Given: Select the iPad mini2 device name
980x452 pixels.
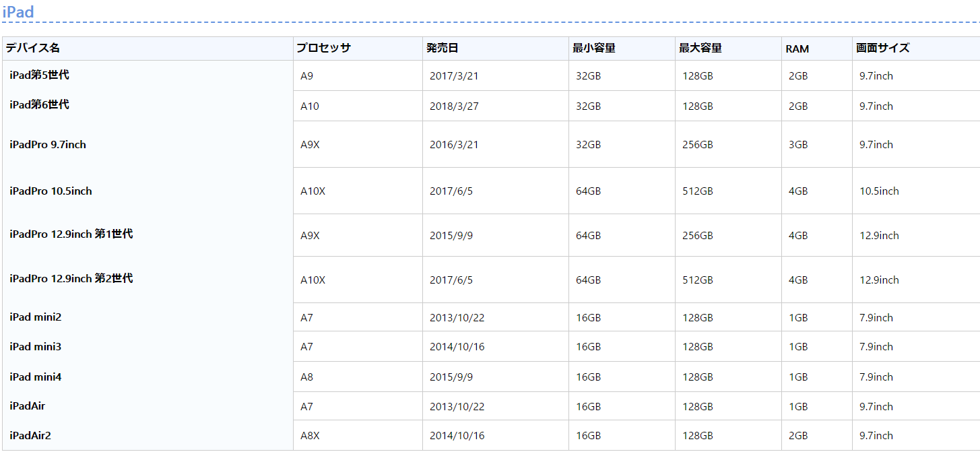Looking at the screenshot, I should coord(36,317).
